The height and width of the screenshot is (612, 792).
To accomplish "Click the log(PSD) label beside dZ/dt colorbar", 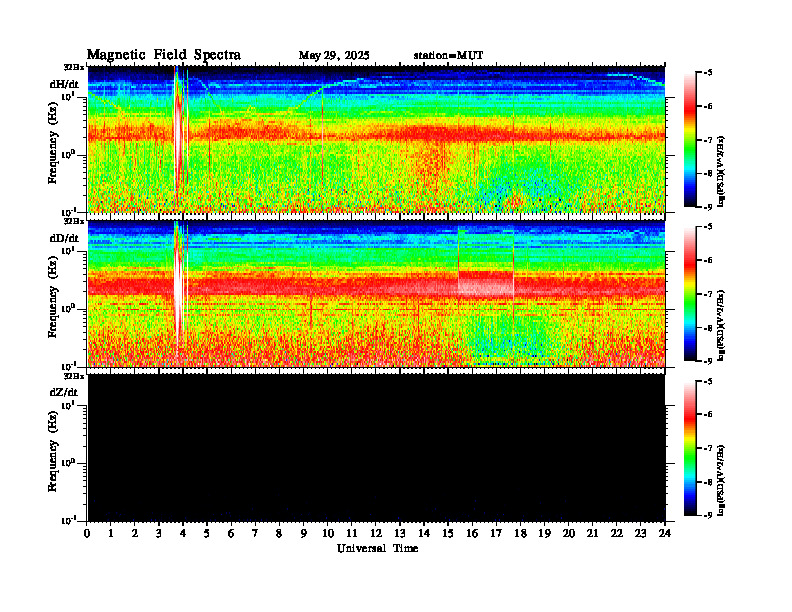I will tap(721, 479).
